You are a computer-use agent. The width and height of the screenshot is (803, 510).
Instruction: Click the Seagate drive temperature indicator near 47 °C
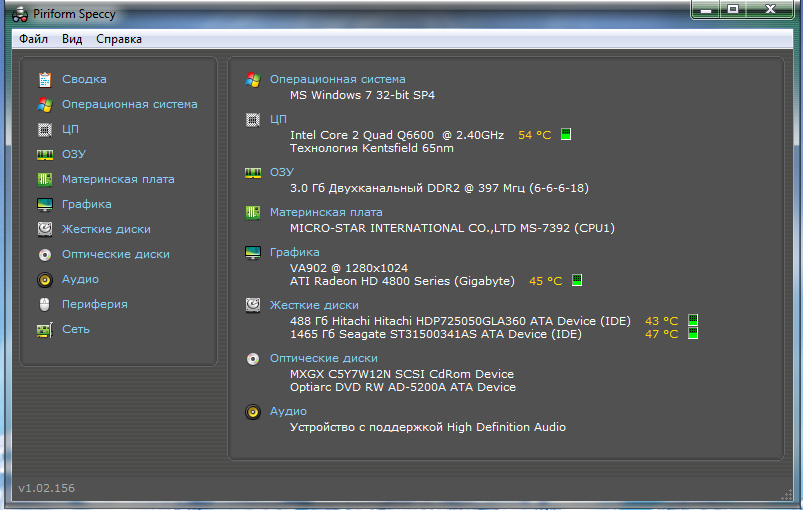(x=693, y=334)
